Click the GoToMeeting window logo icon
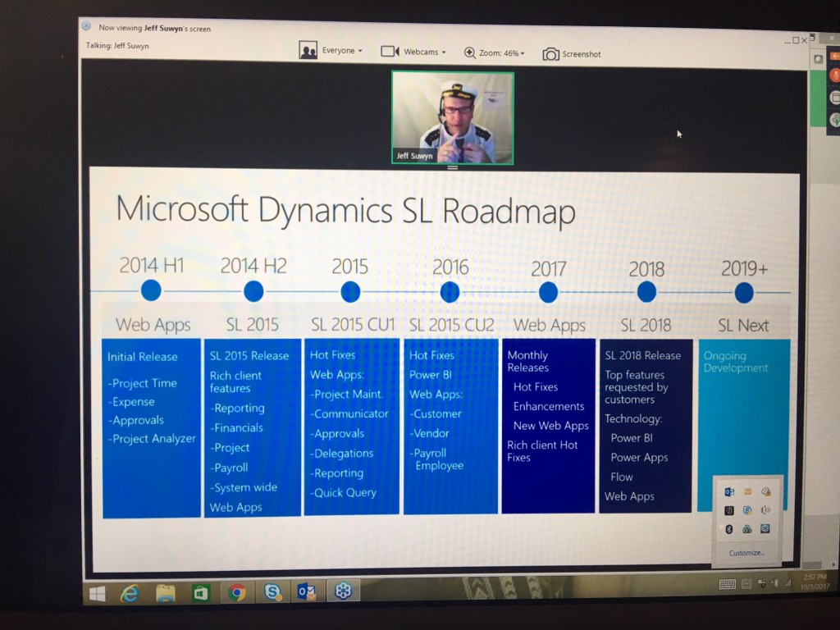 point(86,25)
